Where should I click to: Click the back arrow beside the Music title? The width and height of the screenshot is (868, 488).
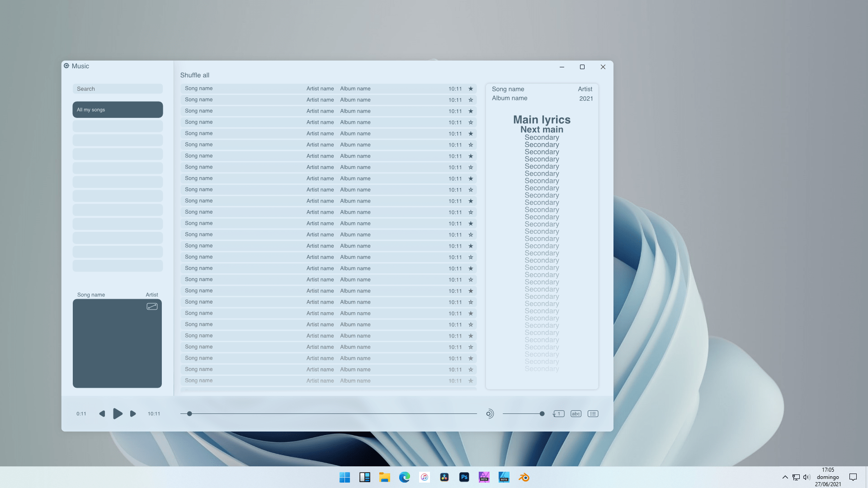coord(66,66)
